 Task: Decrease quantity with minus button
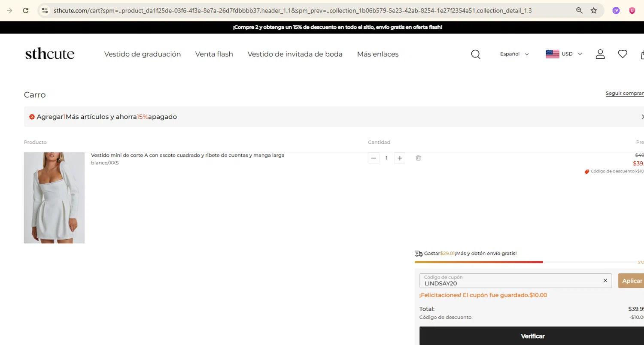pyautogui.click(x=374, y=158)
